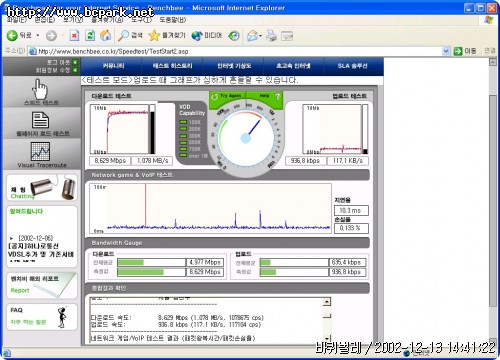Click the 936,8 kbps upload result box
The width and height of the screenshot is (500, 360).
pos(305,161)
